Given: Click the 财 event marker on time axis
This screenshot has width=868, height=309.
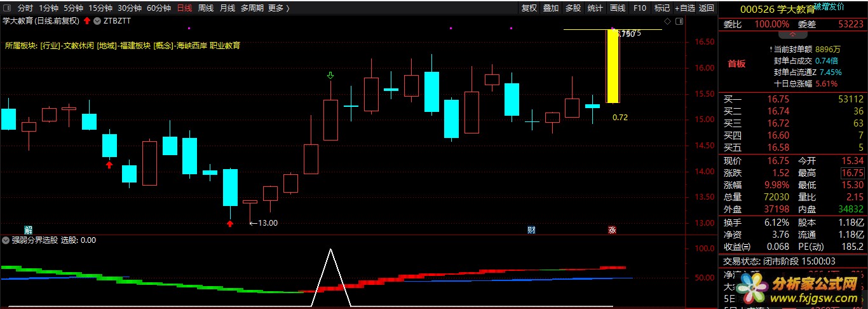Looking at the screenshot, I should 531,230.
